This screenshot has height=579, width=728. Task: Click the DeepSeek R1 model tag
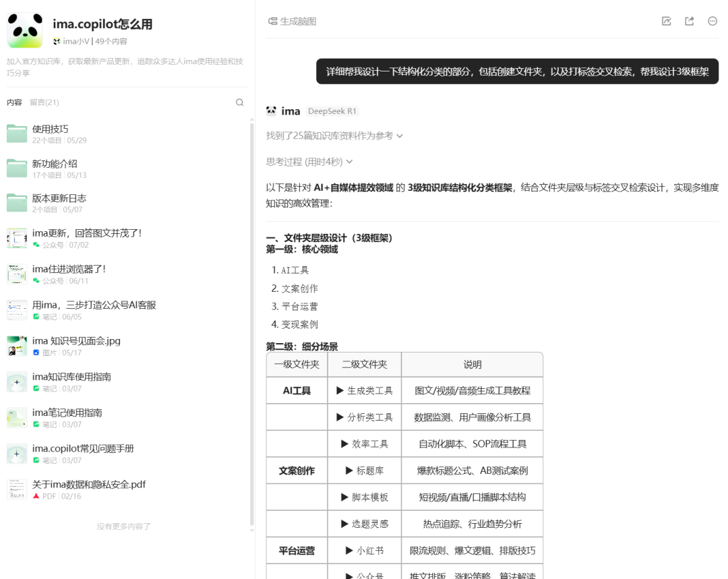[x=332, y=111]
